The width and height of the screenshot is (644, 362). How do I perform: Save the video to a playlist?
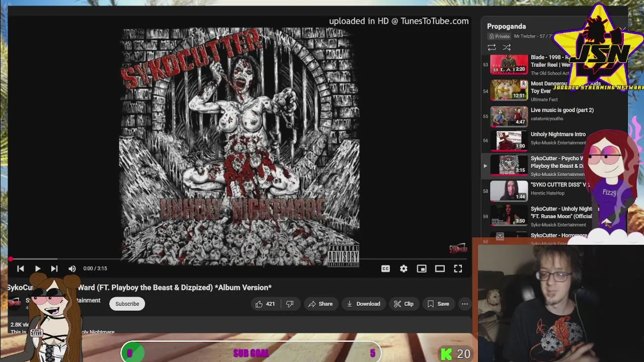click(438, 304)
